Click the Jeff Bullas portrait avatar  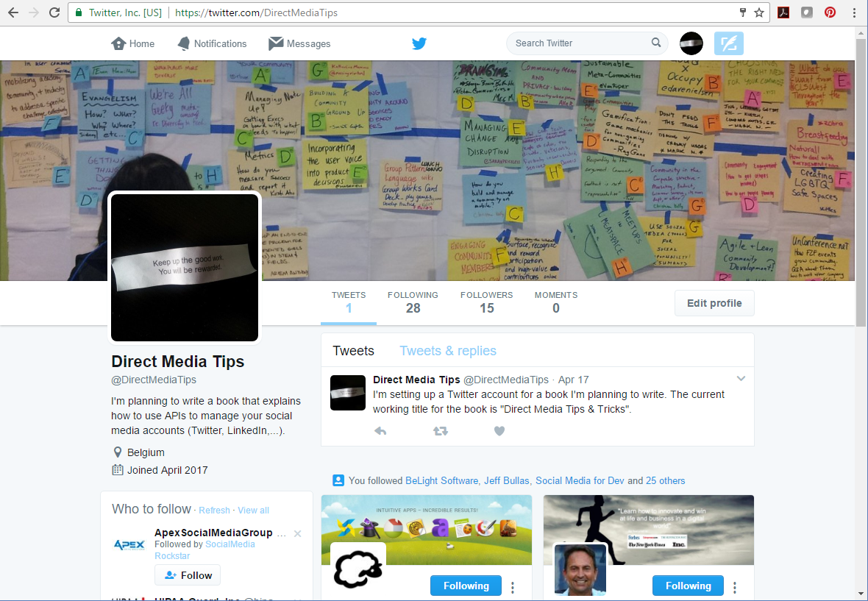click(x=580, y=569)
